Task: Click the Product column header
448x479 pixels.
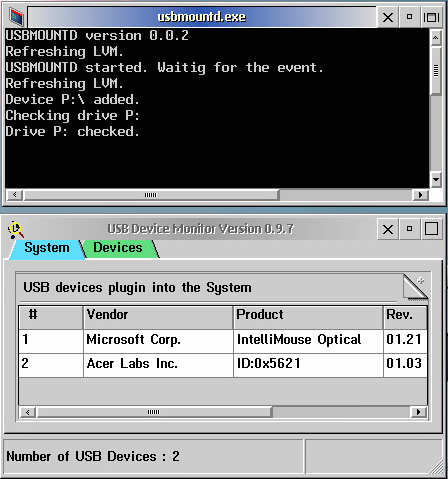Action: coord(308,317)
